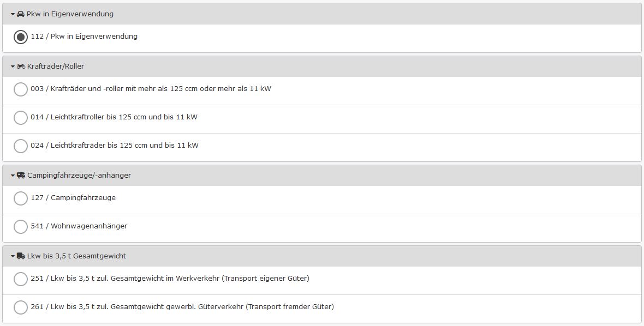The height and width of the screenshot is (326, 644).
Task: Collapse Pkw in Eigenverwendung section arrow
Action: click(x=13, y=14)
